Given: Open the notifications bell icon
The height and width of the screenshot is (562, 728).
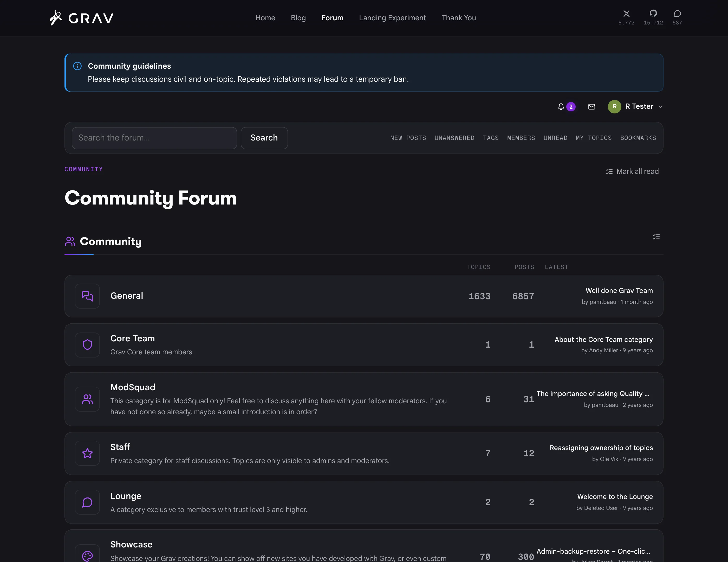Looking at the screenshot, I should (x=561, y=106).
